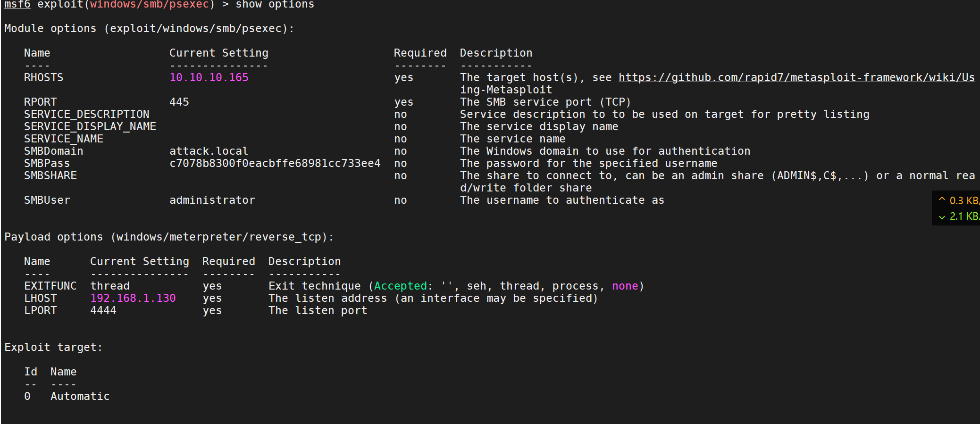This screenshot has height=424, width=980.
Task: Click the EXITFUNC value thread
Action: tap(110, 286)
